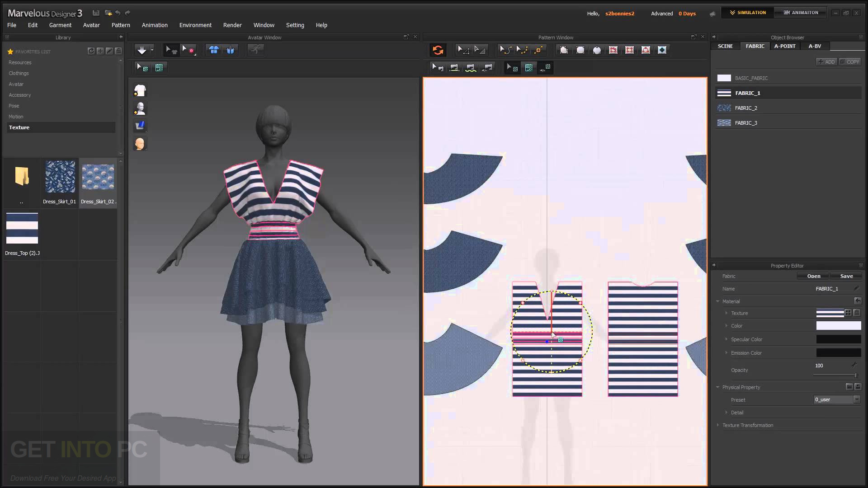This screenshot has height=488, width=868.
Task: Click Save button in Property Editor
Action: 846,276
